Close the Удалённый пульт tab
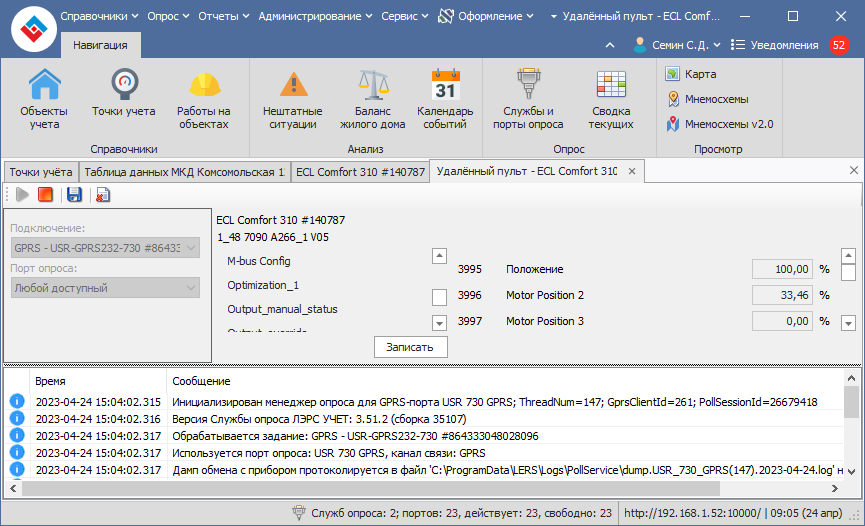 coord(632,171)
